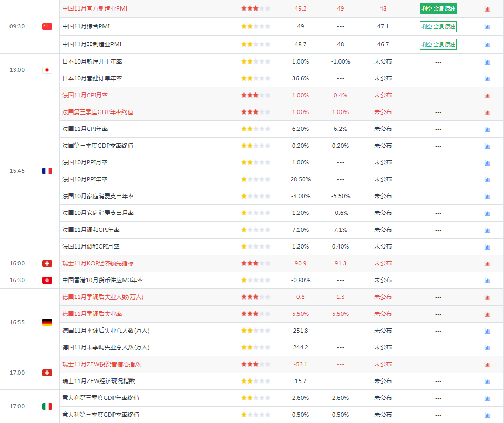Click the Switzerland flag at 17:00
The width and height of the screenshot is (504, 423).
tap(47, 373)
